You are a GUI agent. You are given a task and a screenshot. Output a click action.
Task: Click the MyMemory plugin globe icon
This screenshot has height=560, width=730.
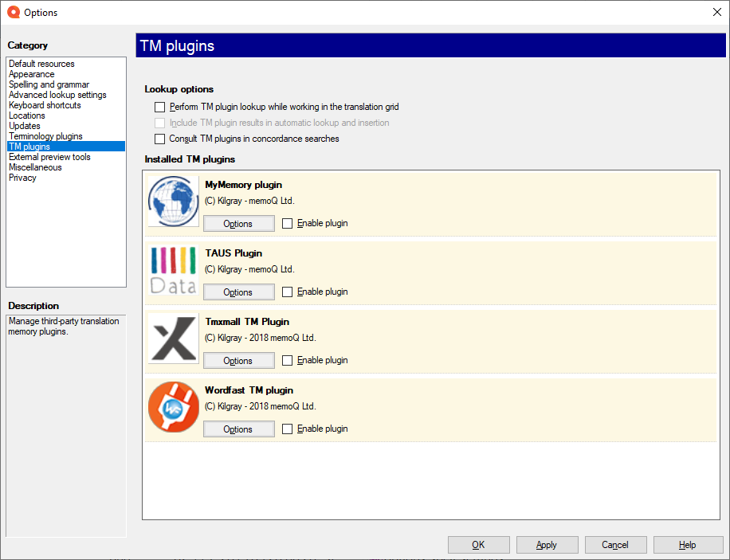(x=173, y=202)
